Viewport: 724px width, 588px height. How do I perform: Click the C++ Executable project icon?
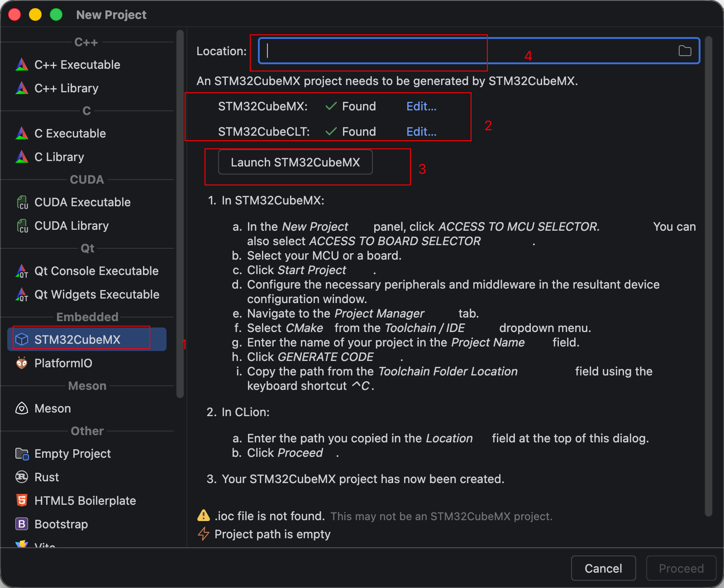click(x=22, y=65)
